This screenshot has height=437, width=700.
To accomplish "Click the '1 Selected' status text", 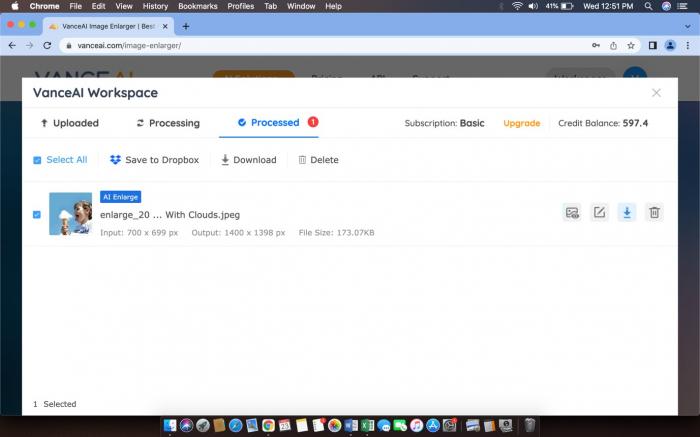I will point(54,404).
